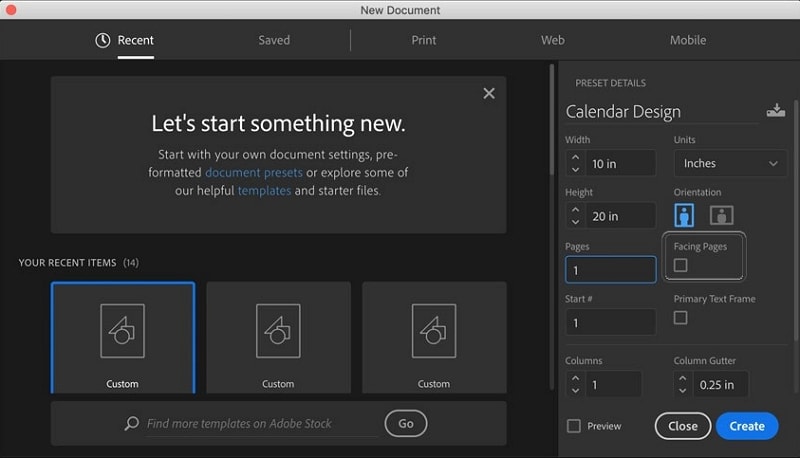
Task: Follow the document presets link
Action: point(253,172)
